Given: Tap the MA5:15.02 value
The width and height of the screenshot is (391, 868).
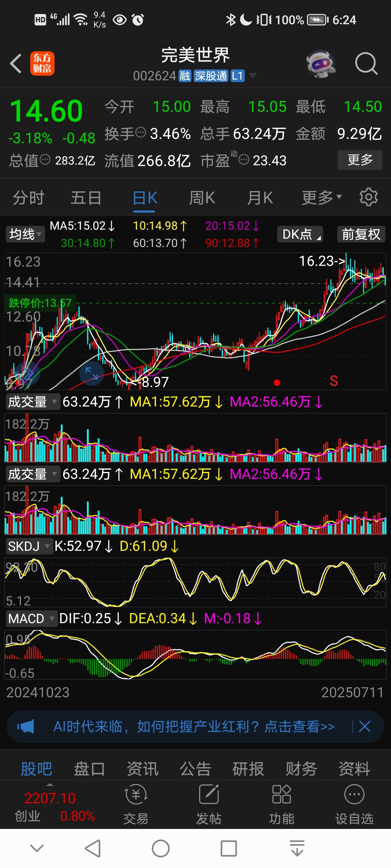Looking at the screenshot, I should point(83,226).
